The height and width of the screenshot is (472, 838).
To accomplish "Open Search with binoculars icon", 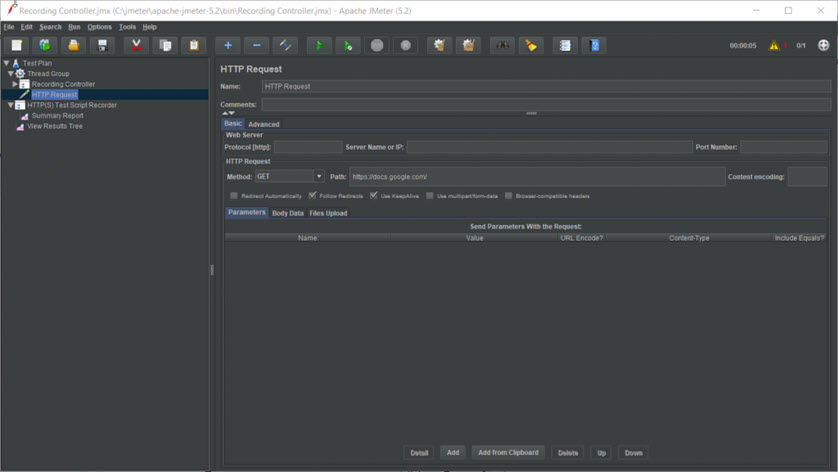I will coord(502,45).
